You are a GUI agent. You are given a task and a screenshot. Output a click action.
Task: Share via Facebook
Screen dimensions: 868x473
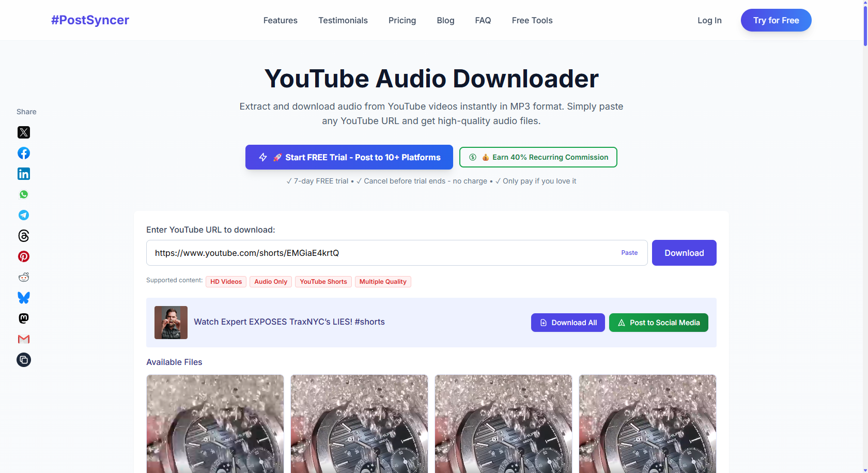(x=23, y=153)
